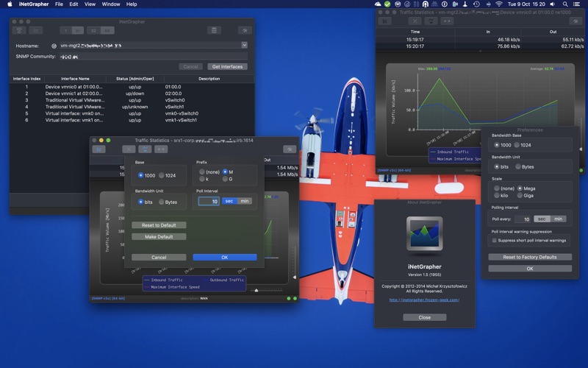This screenshot has width=588, height=368.
Task: Click the volume icon in menu bar
Action: click(x=553, y=4)
